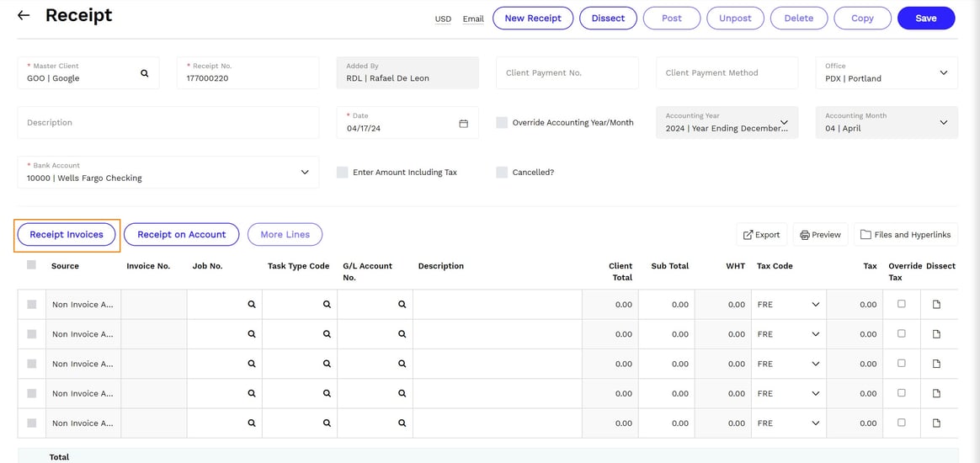Click the New Receipt button
Screen dimensions: 980x463
pos(532,19)
